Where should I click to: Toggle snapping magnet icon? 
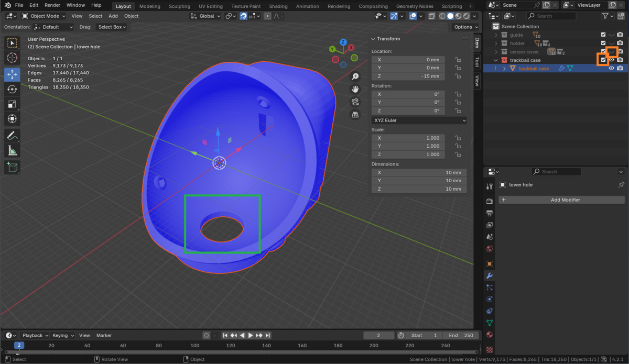(x=244, y=16)
